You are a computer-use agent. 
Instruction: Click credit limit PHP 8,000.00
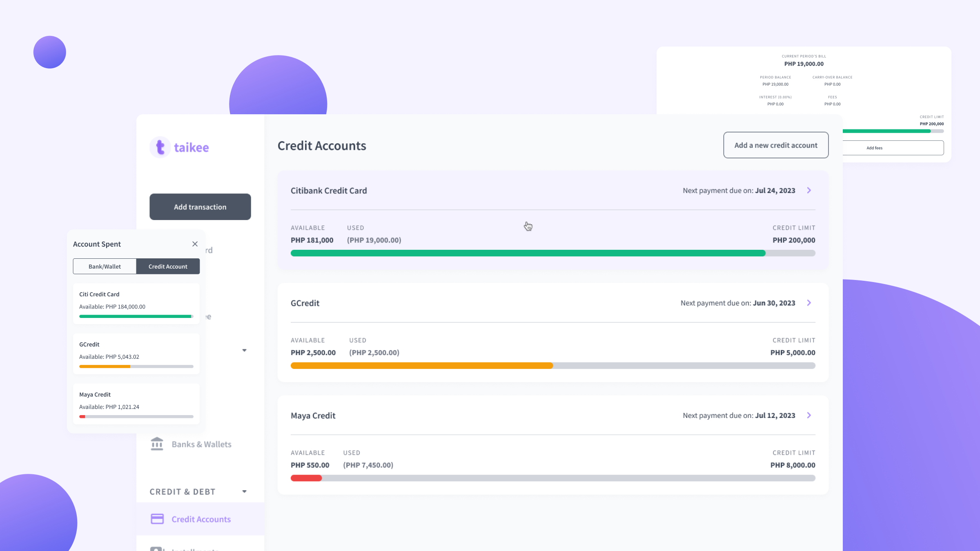tap(793, 465)
